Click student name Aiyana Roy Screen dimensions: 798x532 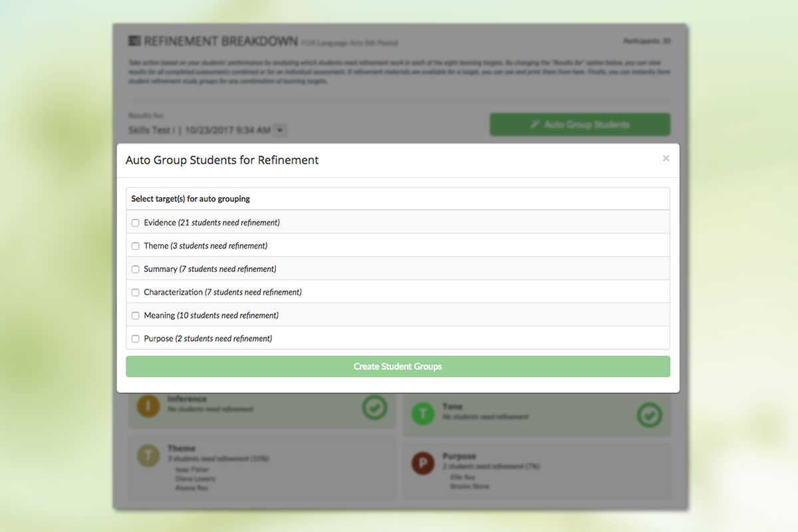tap(192, 487)
